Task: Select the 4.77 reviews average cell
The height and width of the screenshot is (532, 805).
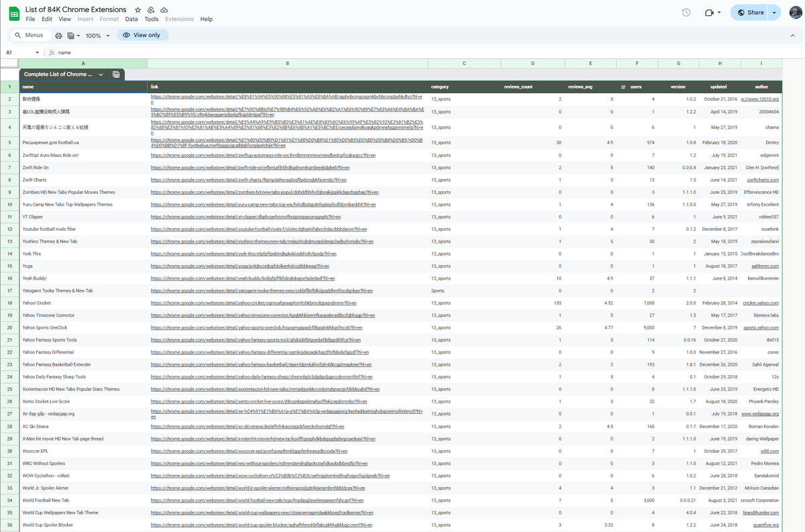Action: [x=590, y=327]
